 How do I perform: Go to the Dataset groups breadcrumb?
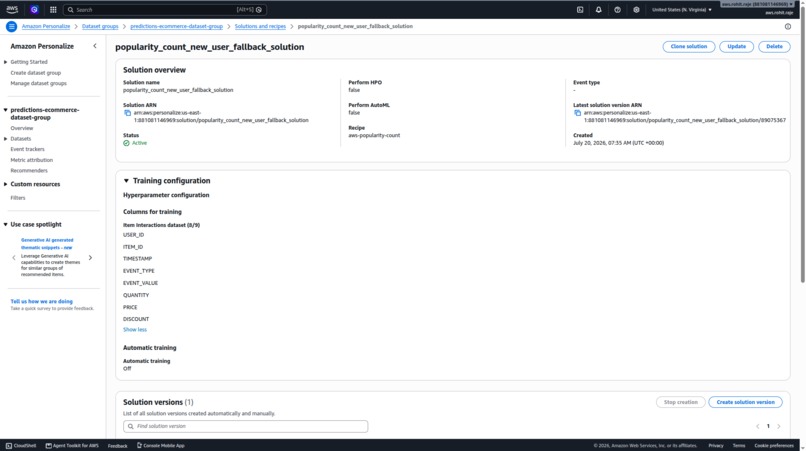tap(100, 26)
